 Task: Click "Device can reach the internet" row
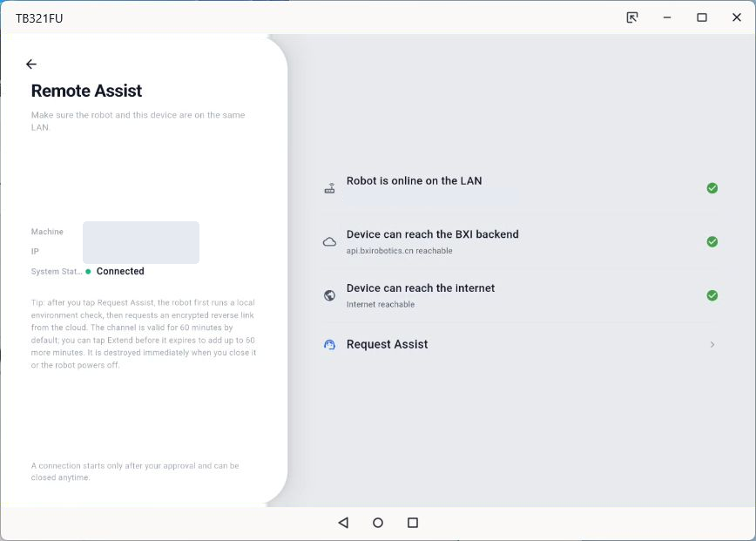(520, 295)
